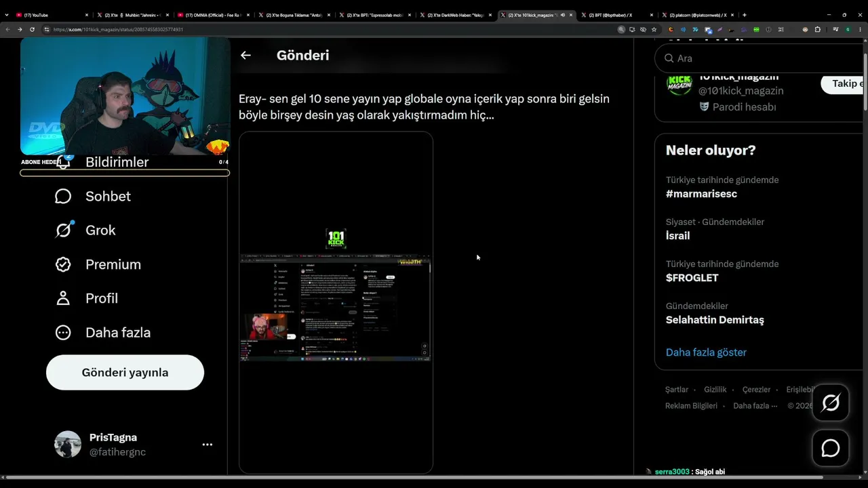
Task: Open the floating chat messages button
Action: (831, 448)
